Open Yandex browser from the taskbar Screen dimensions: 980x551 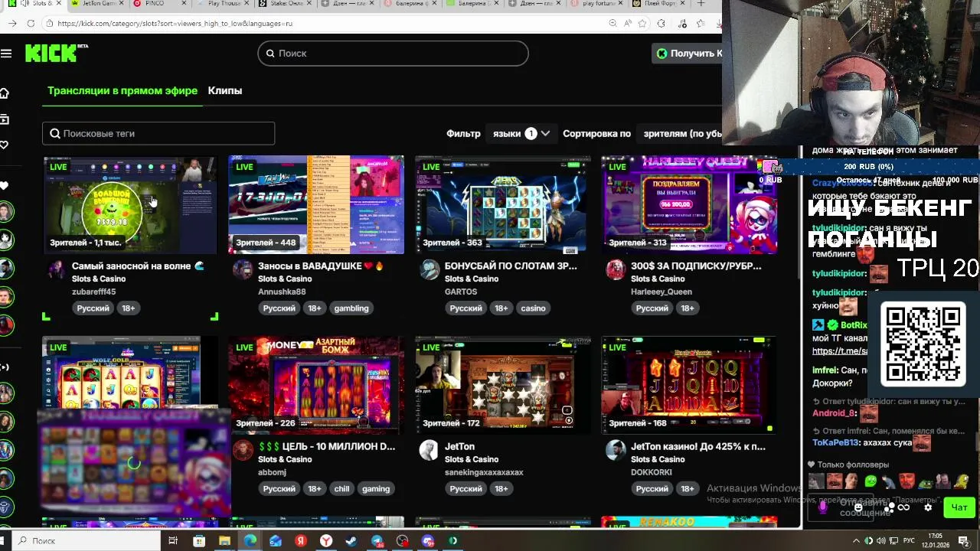(x=326, y=541)
